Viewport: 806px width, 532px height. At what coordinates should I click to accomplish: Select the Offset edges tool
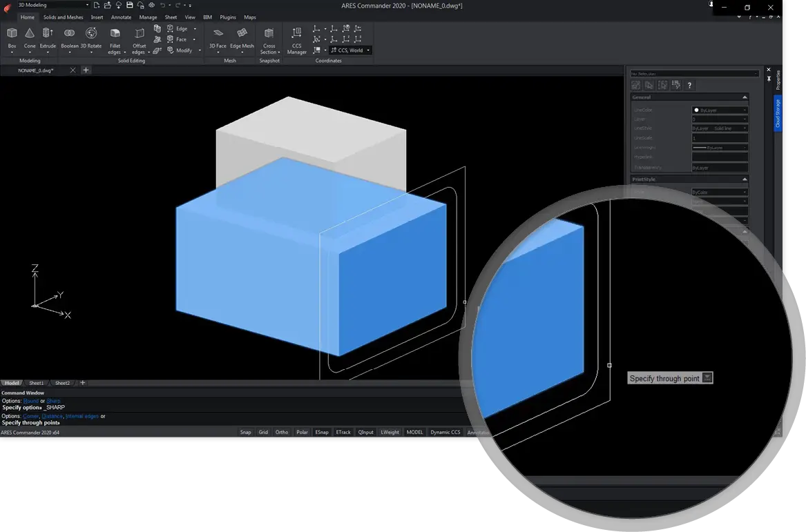pos(140,40)
